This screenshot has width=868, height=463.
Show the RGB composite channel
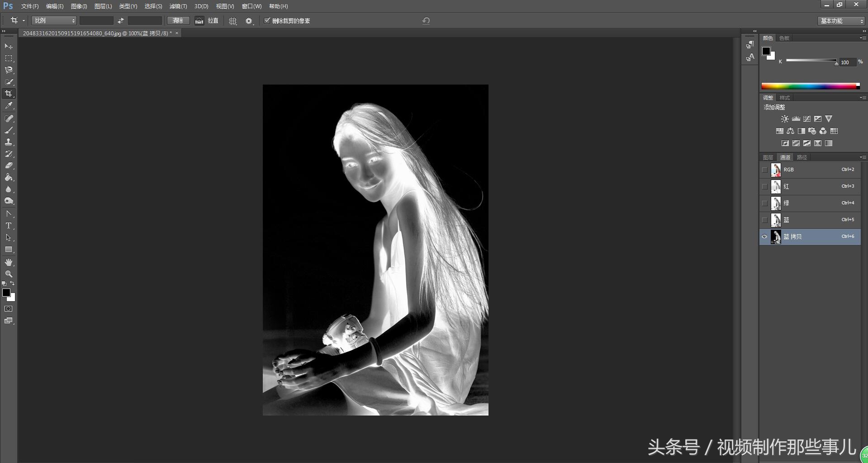point(764,170)
